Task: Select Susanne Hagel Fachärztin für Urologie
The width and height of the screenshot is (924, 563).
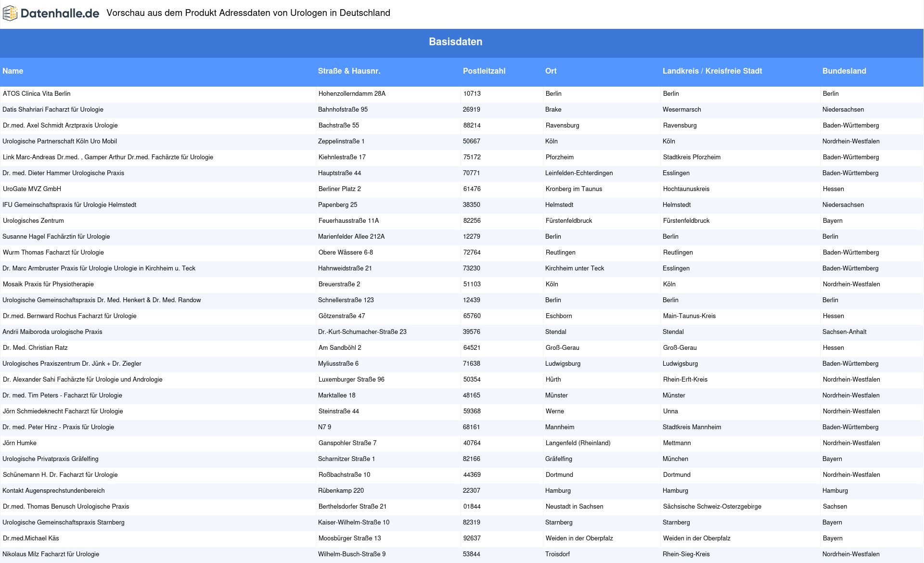Action: [56, 236]
